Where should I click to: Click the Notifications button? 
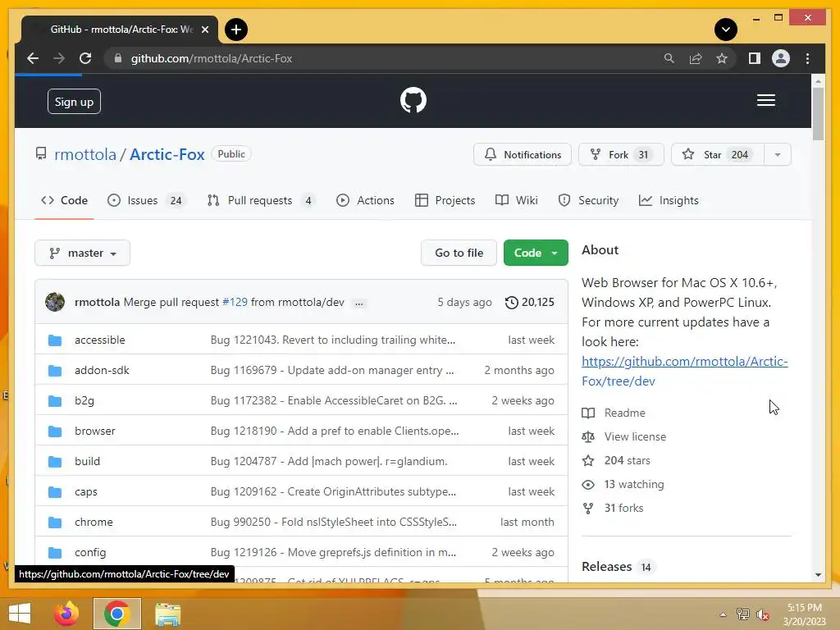click(523, 155)
